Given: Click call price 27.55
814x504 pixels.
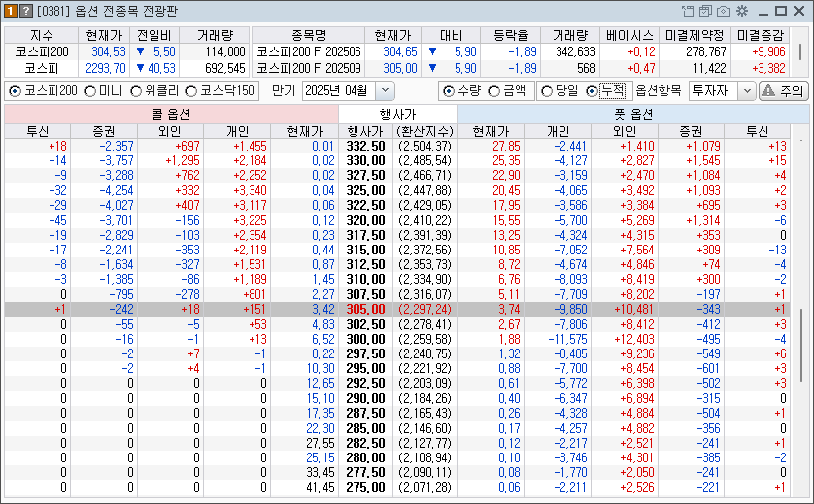Looking at the screenshot, I should [320, 443].
